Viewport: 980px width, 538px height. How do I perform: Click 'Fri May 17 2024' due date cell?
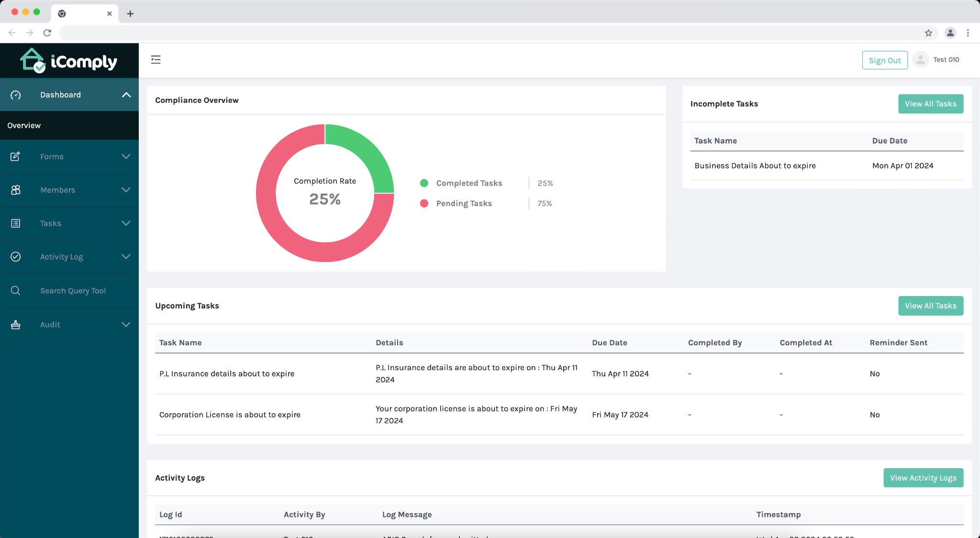[620, 415]
